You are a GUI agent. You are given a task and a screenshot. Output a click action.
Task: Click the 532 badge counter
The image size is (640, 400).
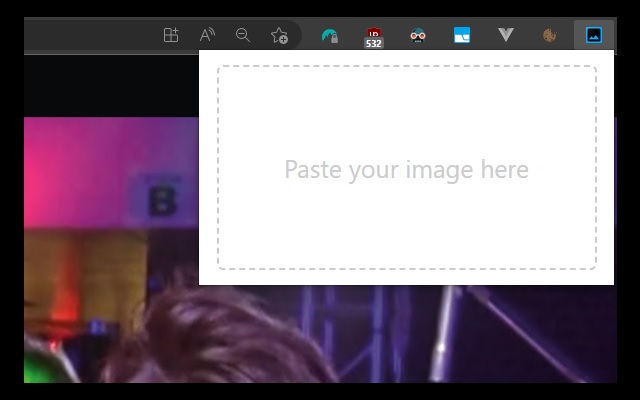pos(374,44)
